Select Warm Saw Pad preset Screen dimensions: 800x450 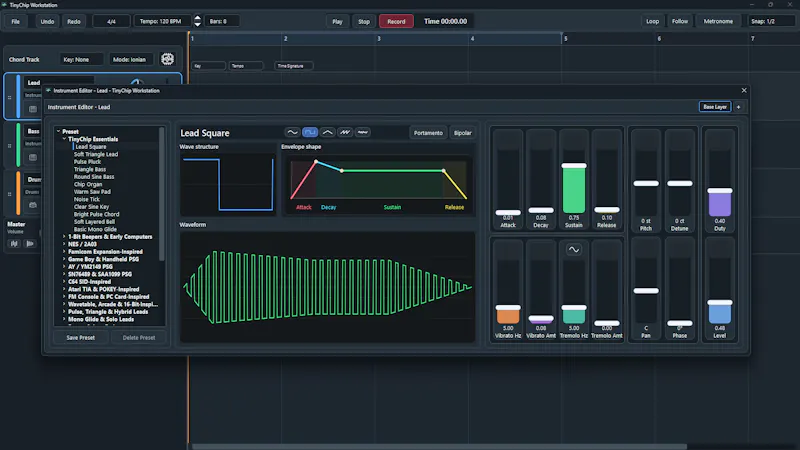92,192
